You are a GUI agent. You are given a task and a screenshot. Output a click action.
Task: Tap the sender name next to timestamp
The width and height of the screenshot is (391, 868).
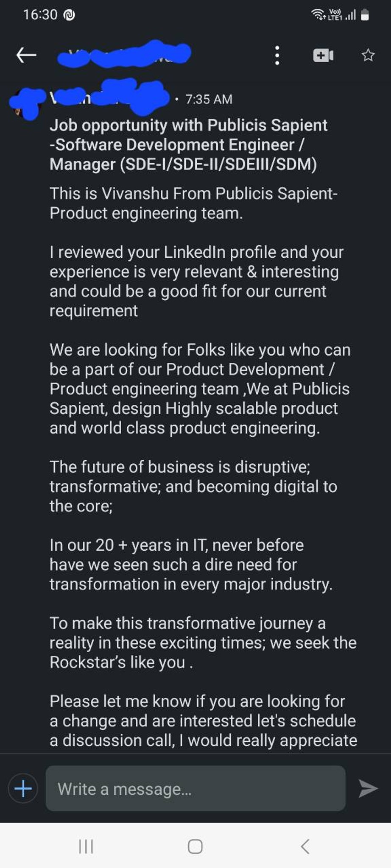(x=106, y=99)
